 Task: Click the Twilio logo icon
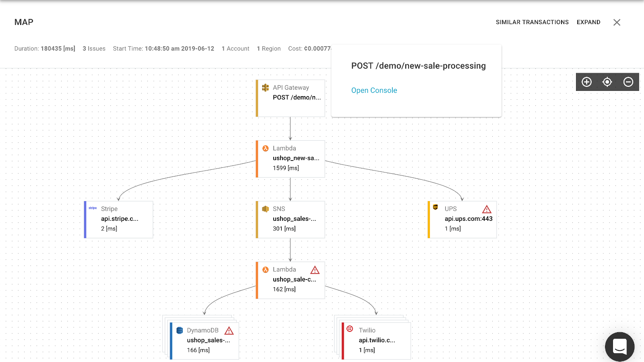coord(350,329)
